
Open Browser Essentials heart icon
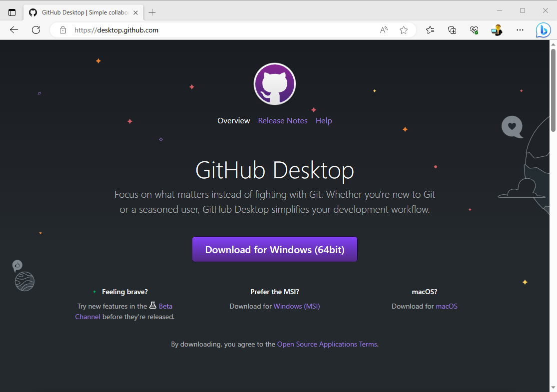(x=474, y=30)
